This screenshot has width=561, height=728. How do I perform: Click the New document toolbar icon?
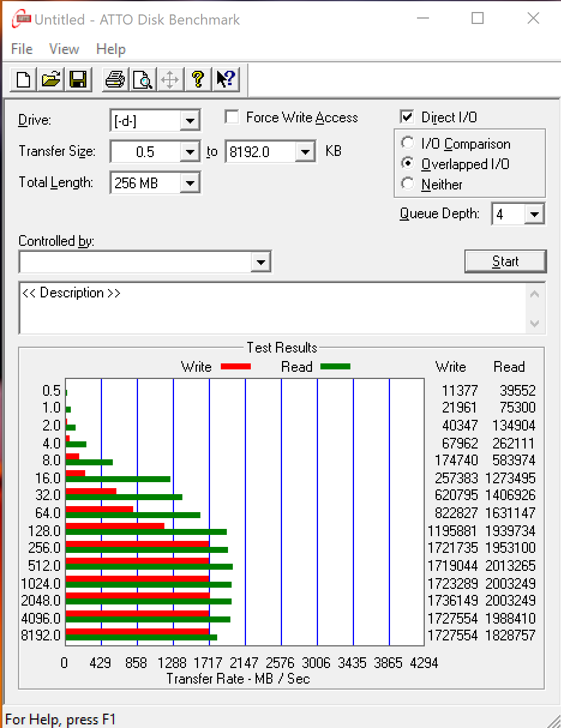(23, 79)
